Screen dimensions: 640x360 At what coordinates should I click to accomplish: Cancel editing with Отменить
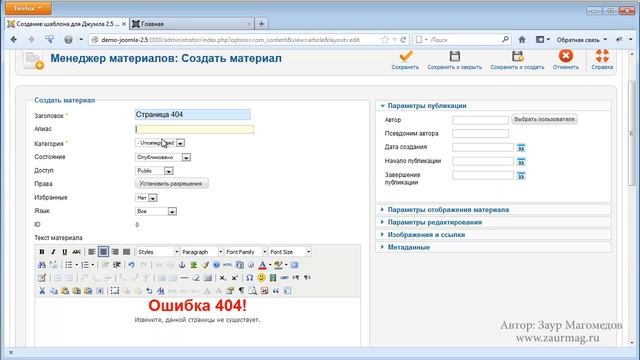[566, 60]
